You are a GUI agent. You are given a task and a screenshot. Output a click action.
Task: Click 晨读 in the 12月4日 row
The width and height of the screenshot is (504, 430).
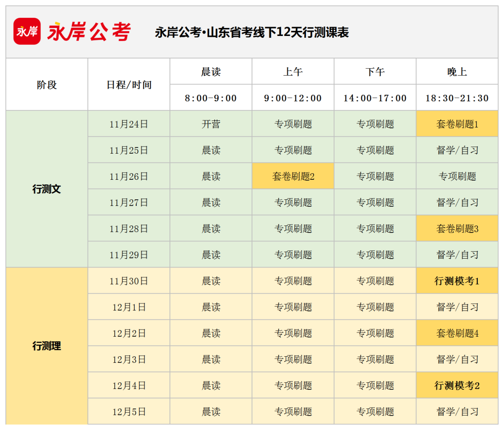(211, 385)
